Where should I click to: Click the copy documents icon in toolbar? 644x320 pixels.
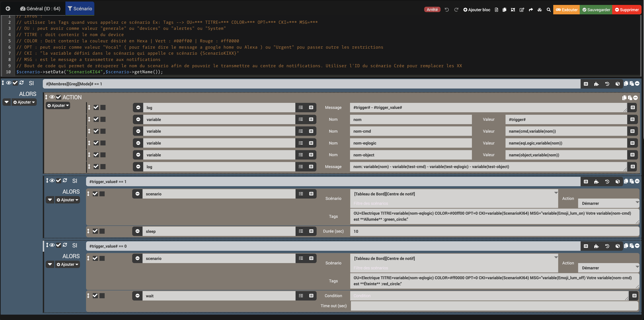tap(504, 10)
